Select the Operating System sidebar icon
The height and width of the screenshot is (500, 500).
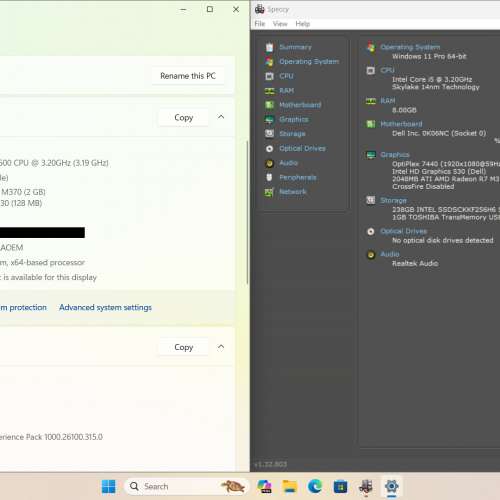[x=270, y=62]
